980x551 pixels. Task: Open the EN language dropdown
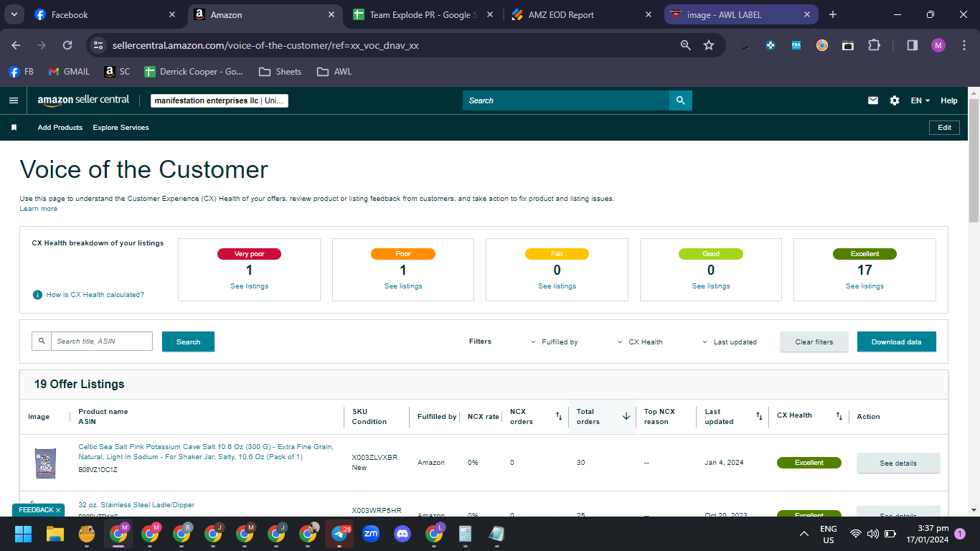pos(920,100)
